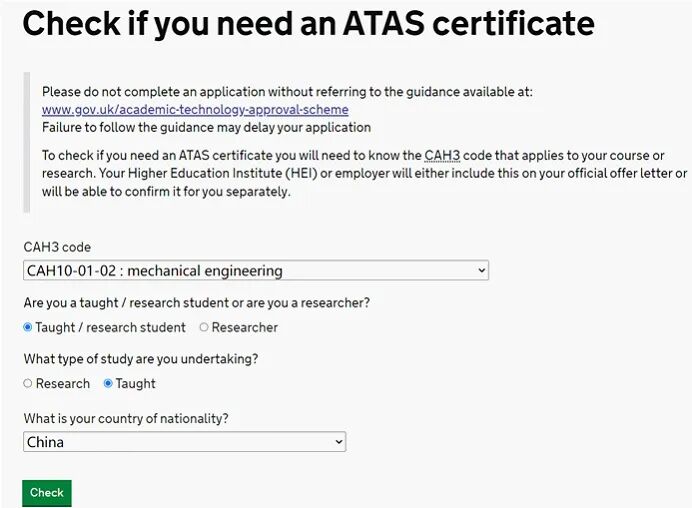Click the chevron arrow on the China dropdown
Viewport: 692px width, 508px height.
point(338,442)
